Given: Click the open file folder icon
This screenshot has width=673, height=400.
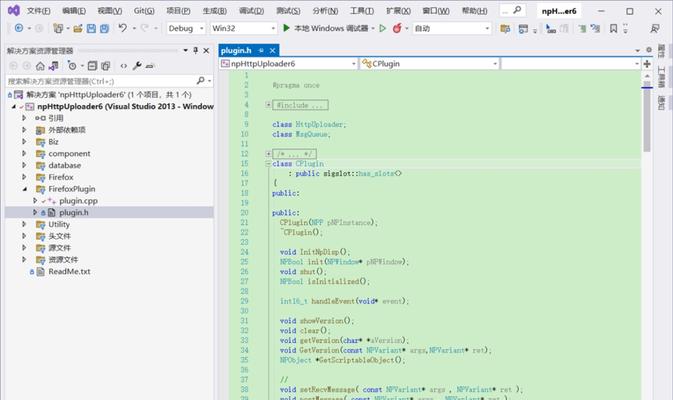Looking at the screenshot, I should pyautogui.click(x=78, y=28).
